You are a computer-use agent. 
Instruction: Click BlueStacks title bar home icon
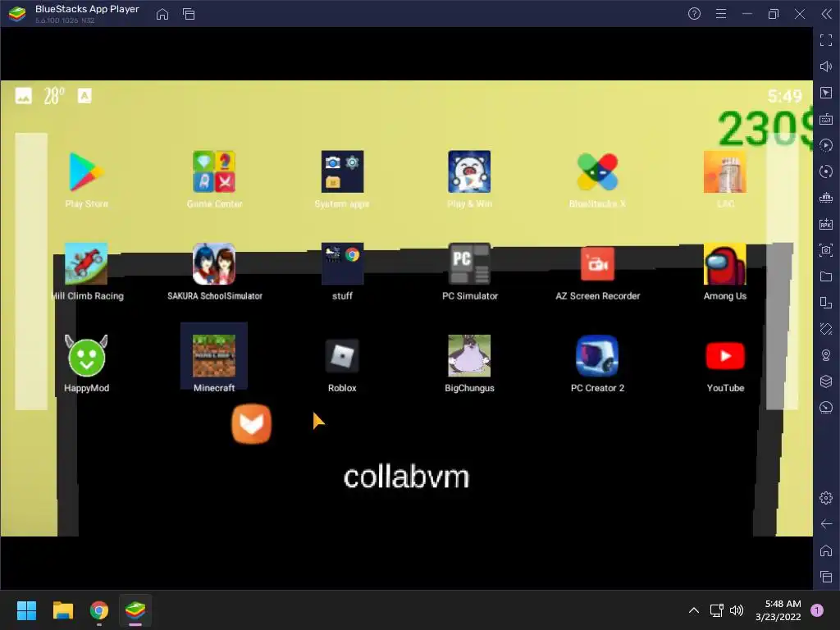coord(162,14)
